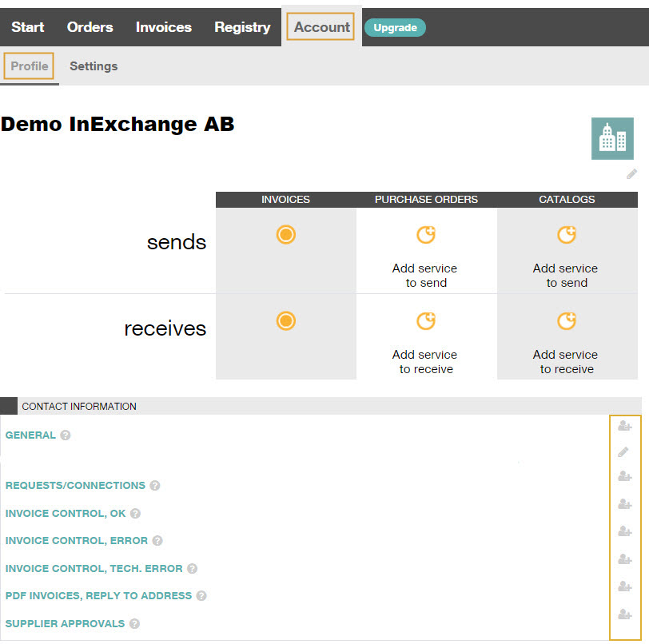Viewport: 649px width, 644px height.
Task: Open REQUESTS/CONNECTIONS section
Action: (x=75, y=485)
